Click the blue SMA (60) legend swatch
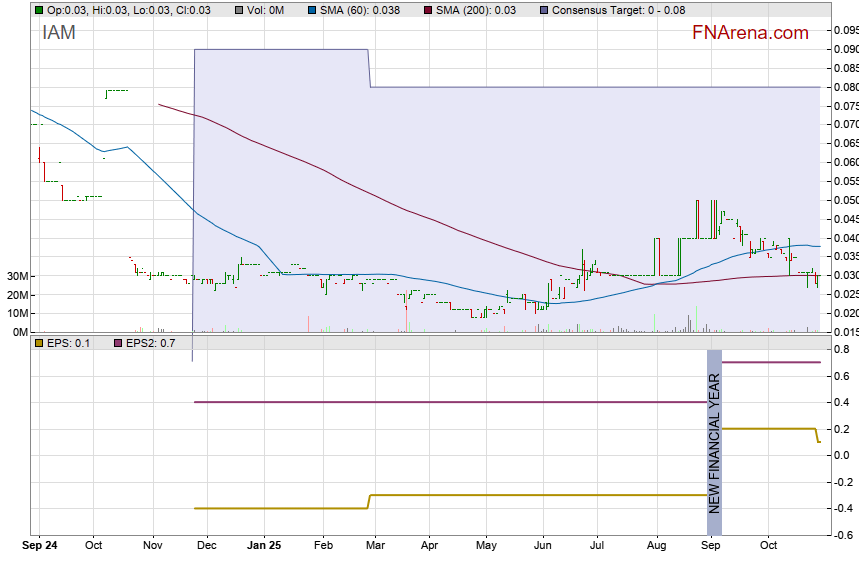This screenshot has width=859, height=566. point(311,9)
